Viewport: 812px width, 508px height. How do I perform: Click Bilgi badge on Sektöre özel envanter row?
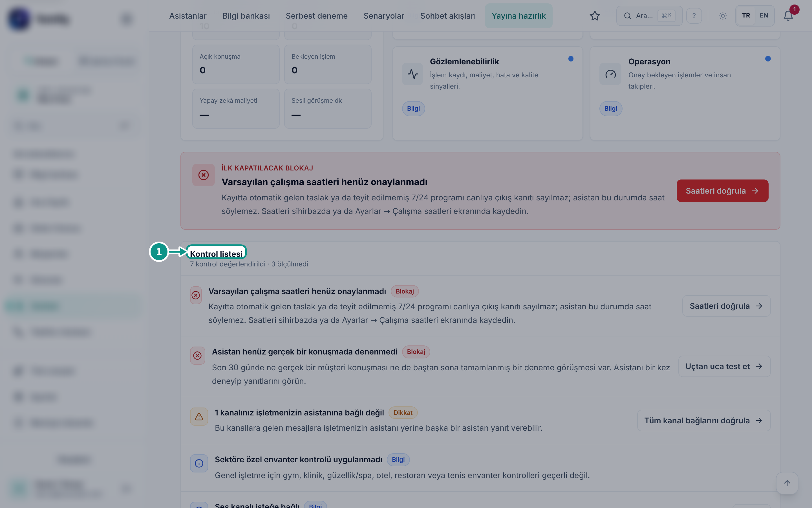(398, 459)
